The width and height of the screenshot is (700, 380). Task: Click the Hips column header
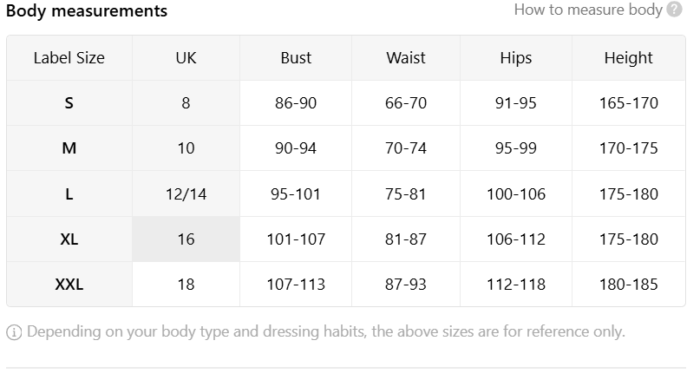pyautogui.click(x=516, y=58)
